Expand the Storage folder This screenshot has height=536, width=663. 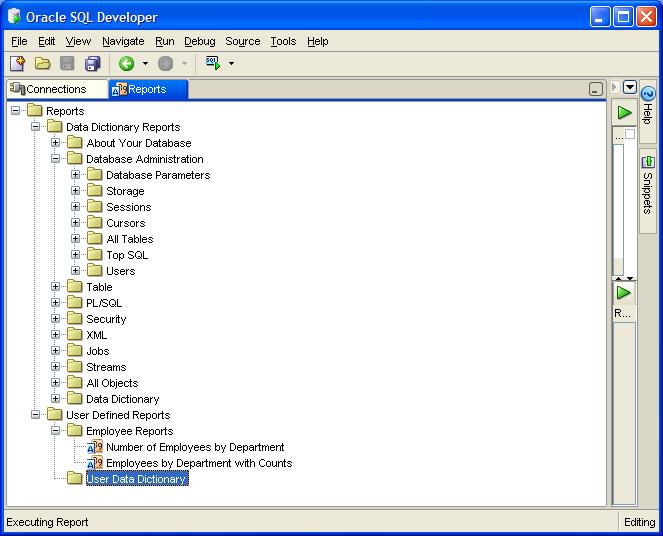coord(75,191)
